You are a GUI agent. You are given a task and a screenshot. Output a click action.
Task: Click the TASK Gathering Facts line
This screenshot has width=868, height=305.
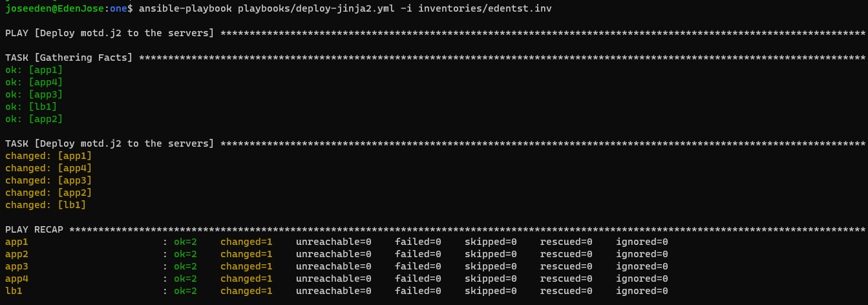435,58
